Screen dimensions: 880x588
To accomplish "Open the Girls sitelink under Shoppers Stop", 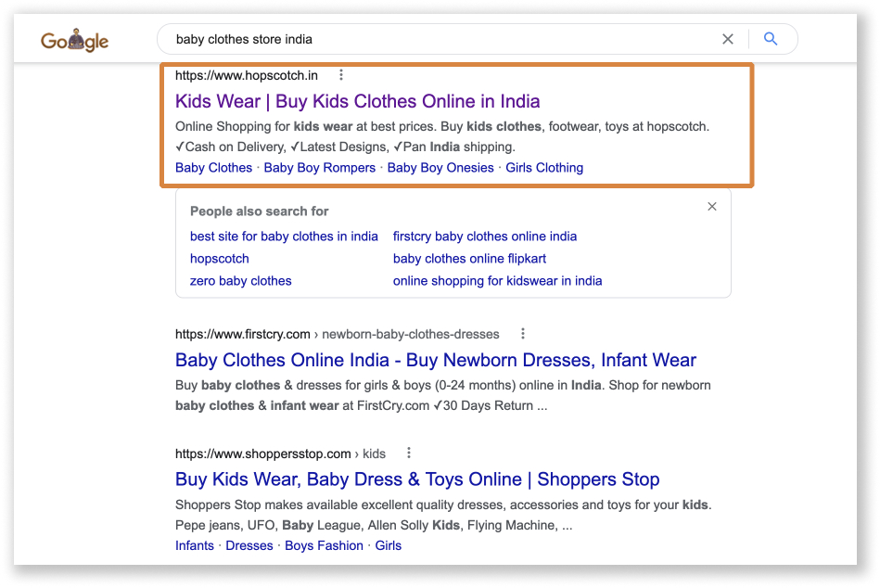I will tap(389, 545).
